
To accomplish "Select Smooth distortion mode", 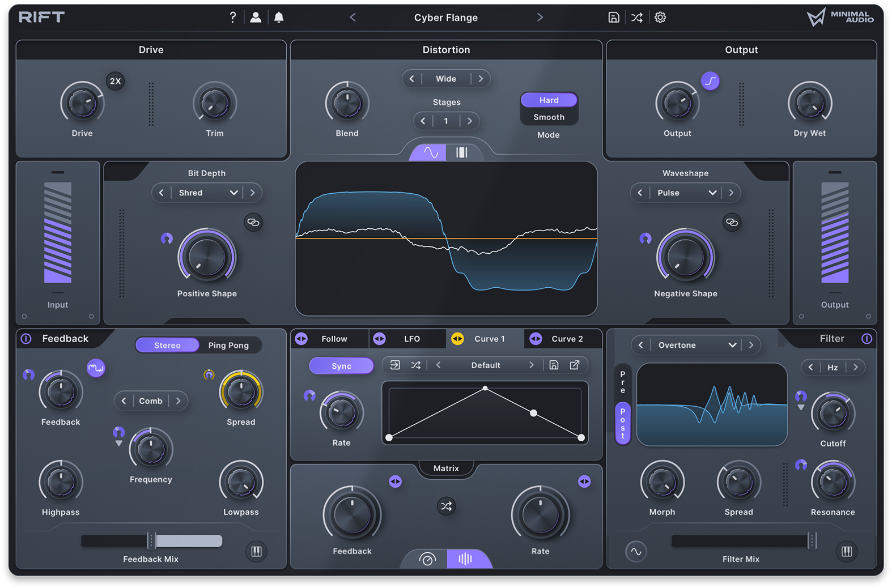I will coord(549,117).
